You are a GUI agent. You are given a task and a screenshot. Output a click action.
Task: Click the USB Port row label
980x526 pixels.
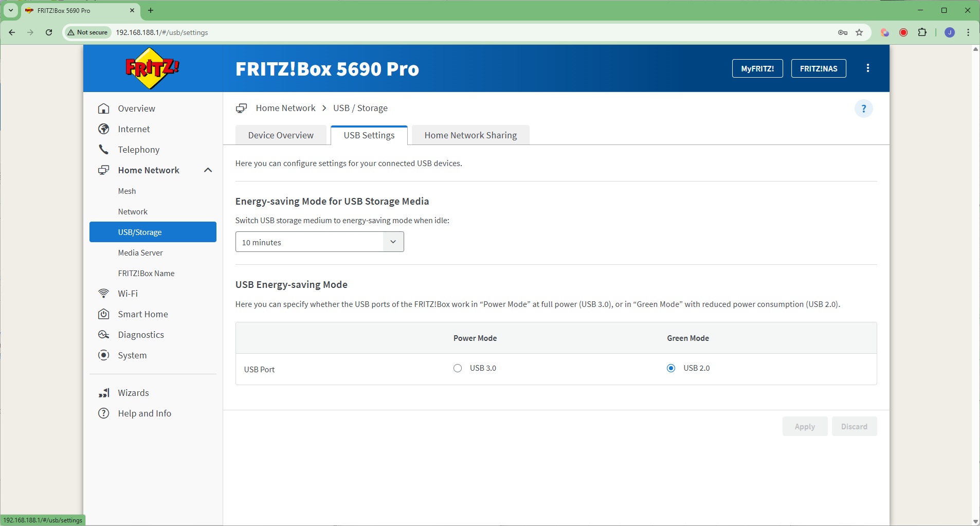click(260, 369)
